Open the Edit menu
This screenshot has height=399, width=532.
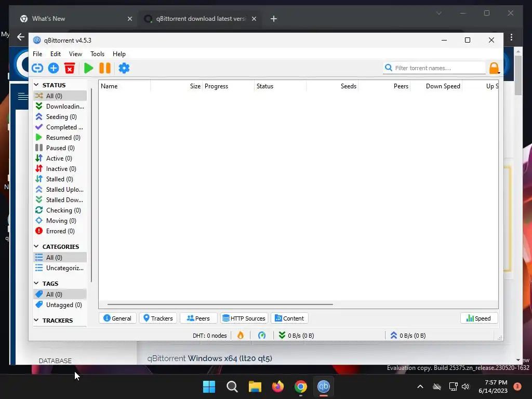point(55,54)
